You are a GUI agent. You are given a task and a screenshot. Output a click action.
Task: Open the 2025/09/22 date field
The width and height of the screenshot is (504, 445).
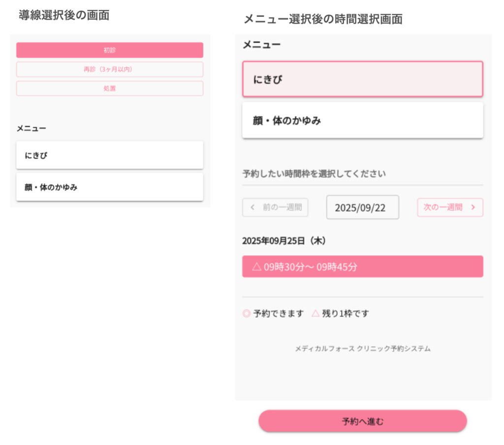(x=362, y=208)
